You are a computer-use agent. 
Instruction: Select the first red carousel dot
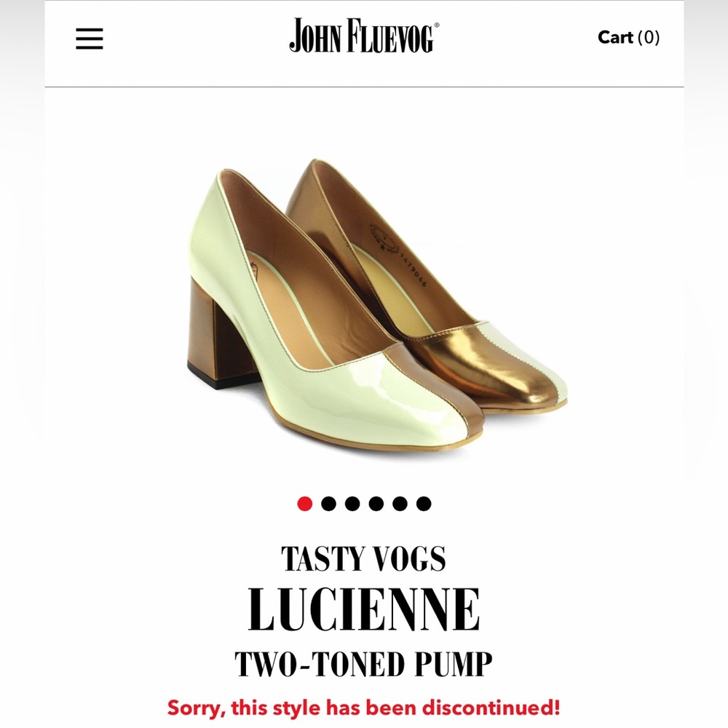click(x=305, y=503)
